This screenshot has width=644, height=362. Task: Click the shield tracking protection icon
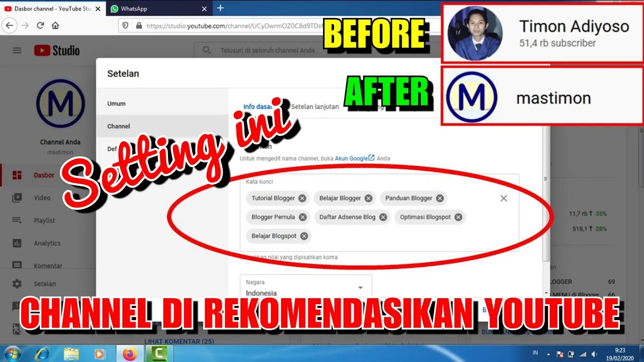click(126, 25)
